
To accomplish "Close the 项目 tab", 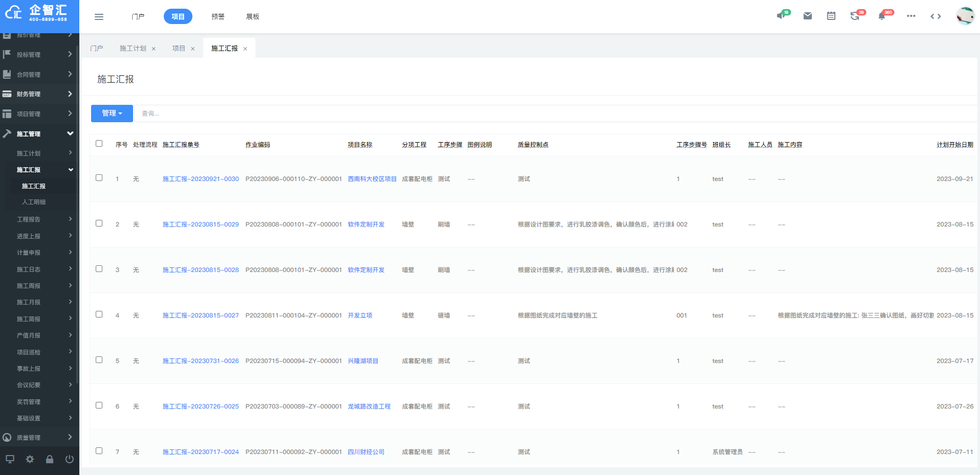I will pos(193,49).
